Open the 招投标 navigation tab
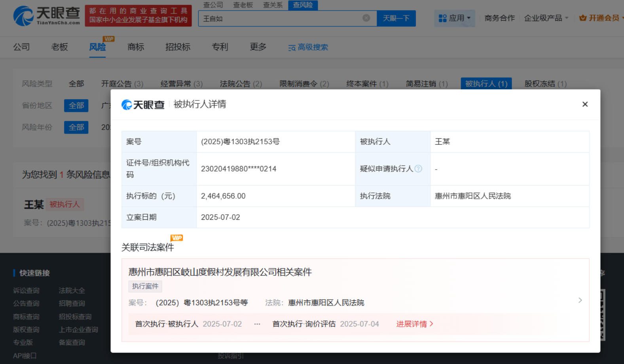The image size is (624, 364). coord(178,47)
